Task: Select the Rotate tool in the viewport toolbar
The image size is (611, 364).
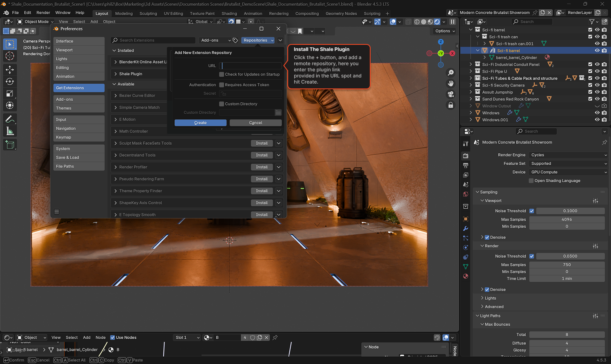Action: point(10,82)
